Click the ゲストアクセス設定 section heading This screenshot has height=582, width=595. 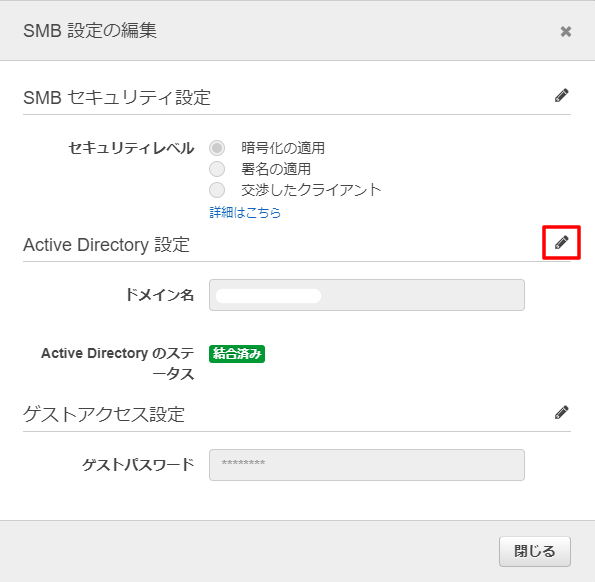(104, 414)
